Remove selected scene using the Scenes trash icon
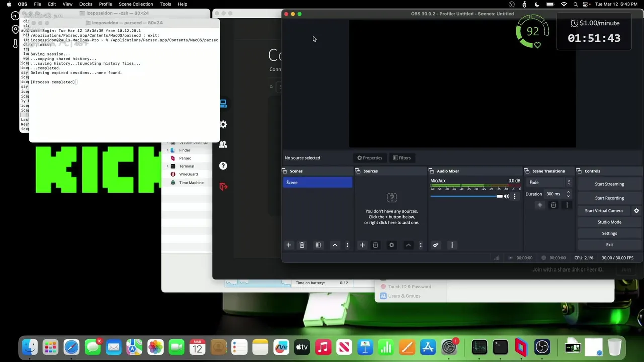 [x=302, y=245]
